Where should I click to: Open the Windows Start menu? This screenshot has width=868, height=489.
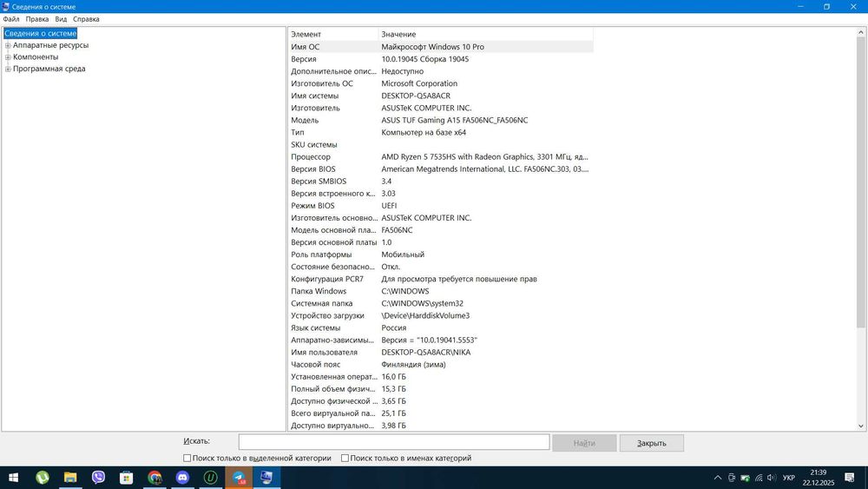tap(13, 478)
